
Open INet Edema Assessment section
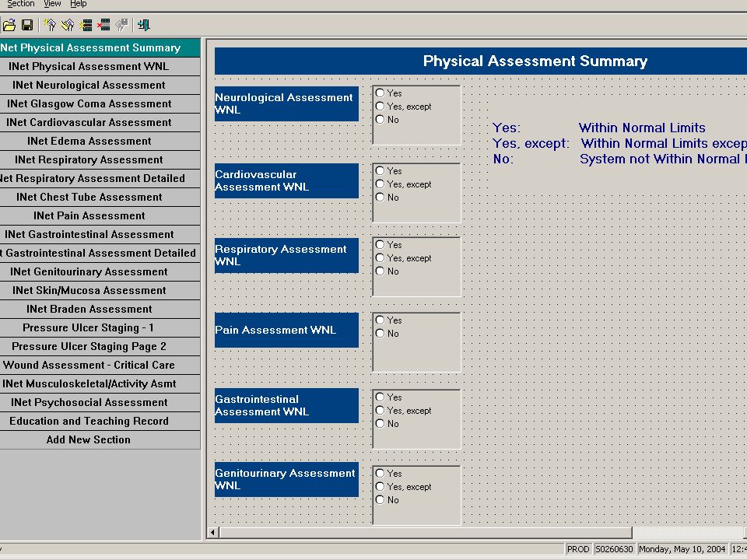[100, 141]
